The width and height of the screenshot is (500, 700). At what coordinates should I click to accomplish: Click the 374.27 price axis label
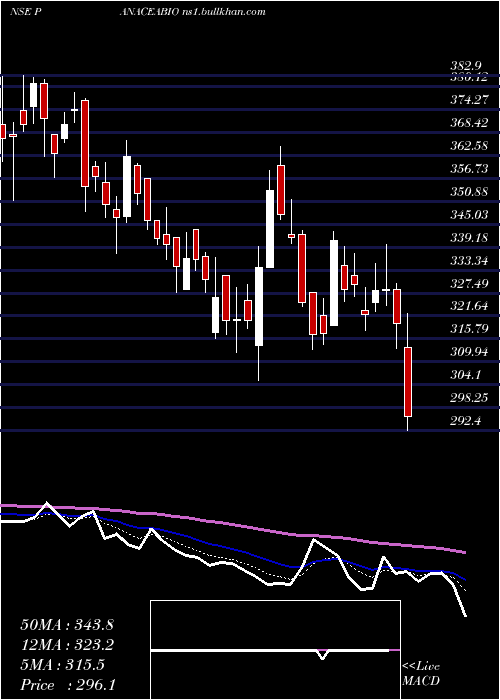point(469,100)
